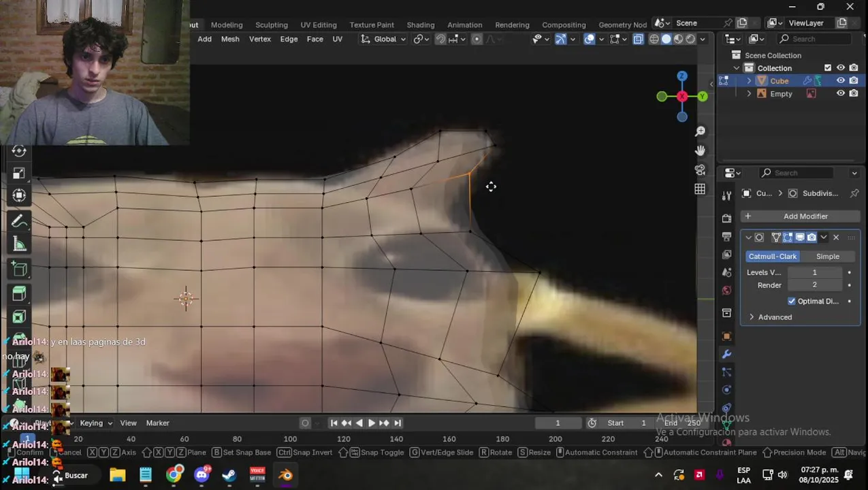Open the Output properties tab
The width and height of the screenshot is (868, 490).
point(726,236)
